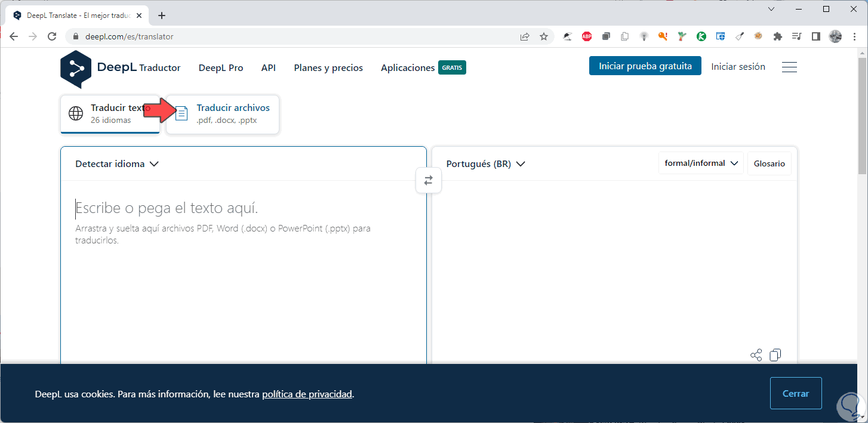Click the address bar URL deepl.com/es/translator

[130, 36]
